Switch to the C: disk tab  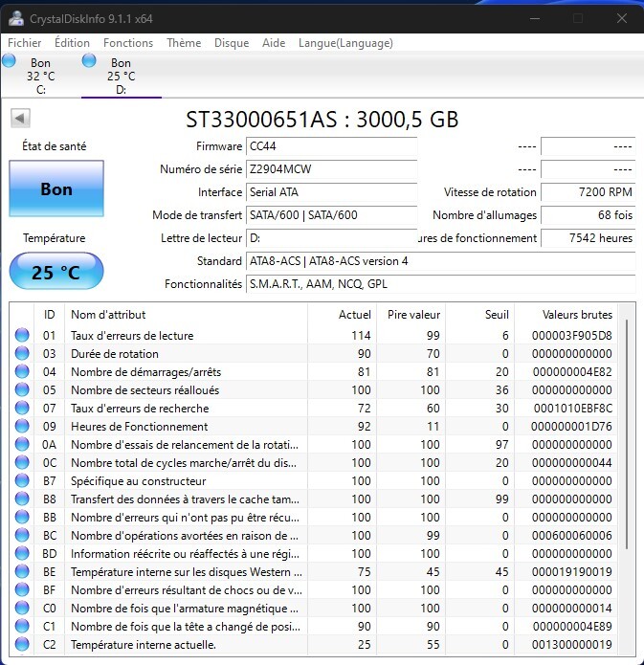(40, 77)
